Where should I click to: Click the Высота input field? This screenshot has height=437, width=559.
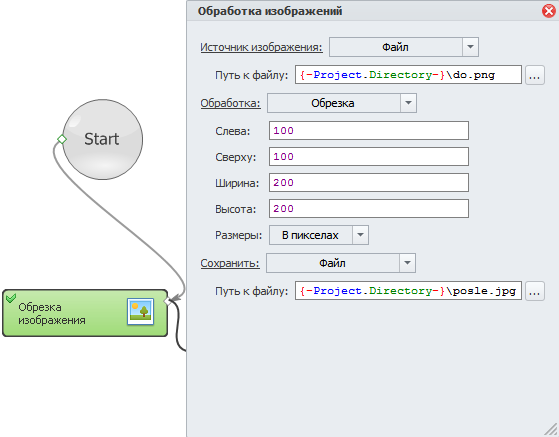369,209
